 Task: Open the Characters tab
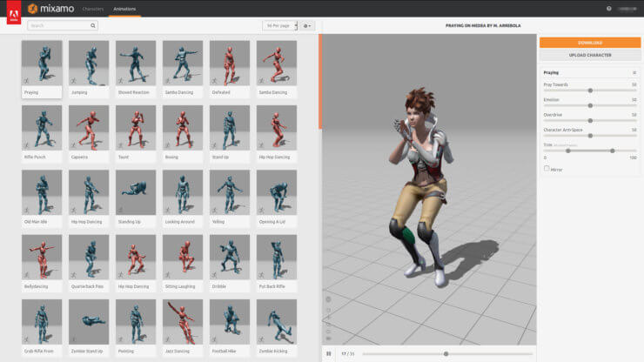93,9
